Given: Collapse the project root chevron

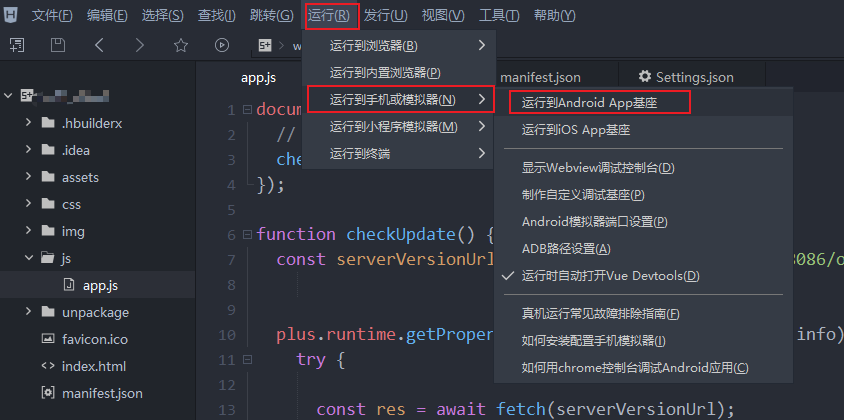Looking at the screenshot, I should pos(8,96).
